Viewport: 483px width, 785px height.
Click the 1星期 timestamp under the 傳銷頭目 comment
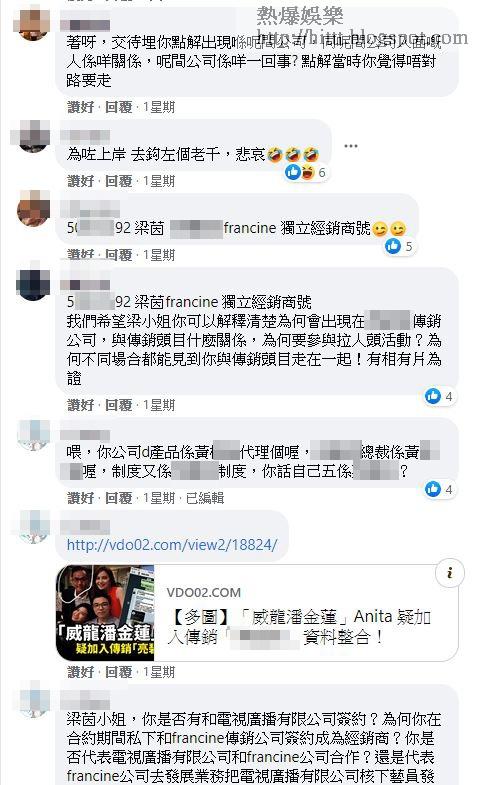point(159,405)
